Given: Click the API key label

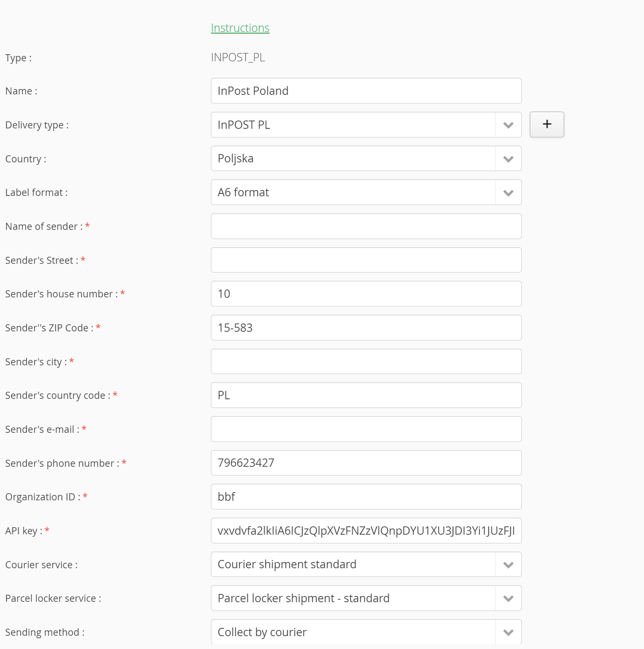Looking at the screenshot, I should tap(27, 531).
